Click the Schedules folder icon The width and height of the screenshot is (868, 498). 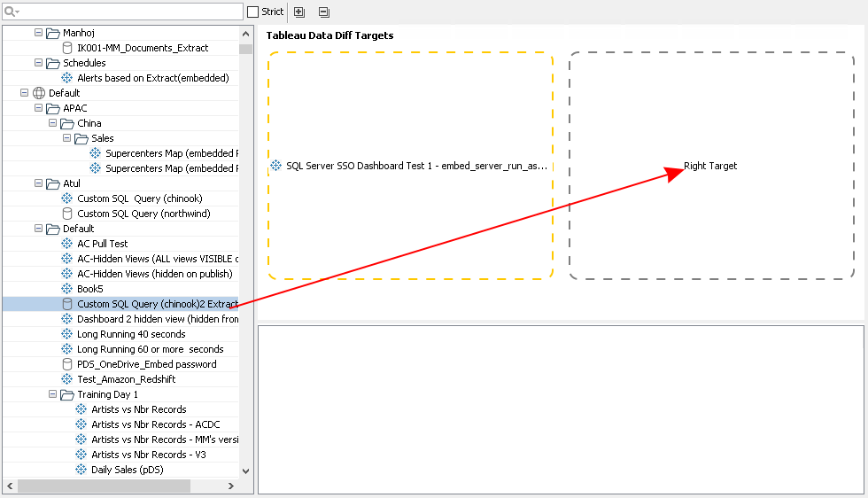pos(53,63)
